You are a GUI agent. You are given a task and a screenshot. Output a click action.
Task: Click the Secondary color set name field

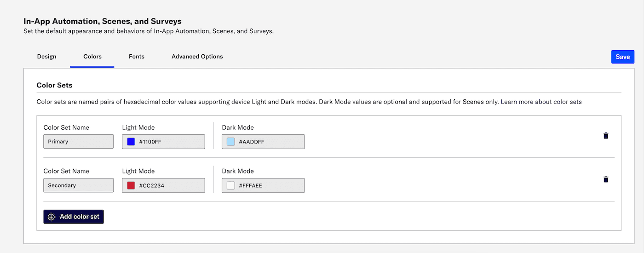point(78,185)
